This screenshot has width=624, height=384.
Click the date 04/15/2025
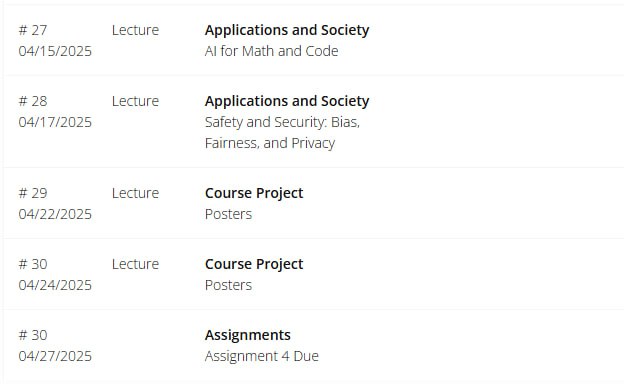[55, 51]
